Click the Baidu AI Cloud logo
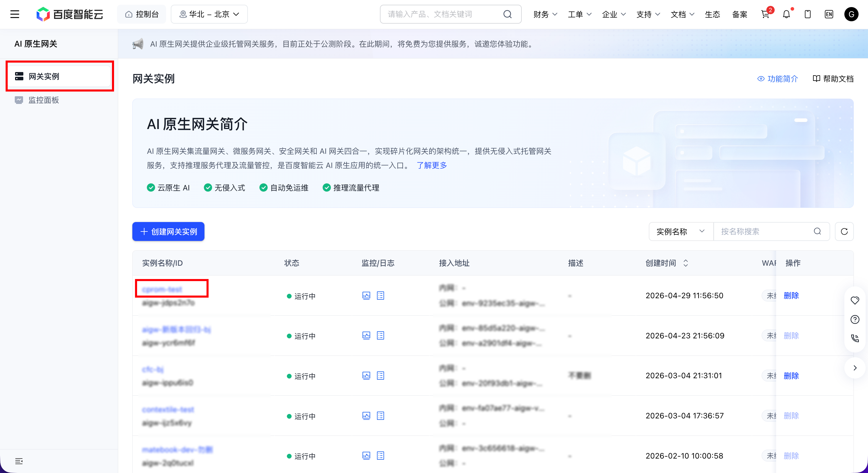Viewport: 868px width, 473px height. pyautogui.click(x=70, y=14)
